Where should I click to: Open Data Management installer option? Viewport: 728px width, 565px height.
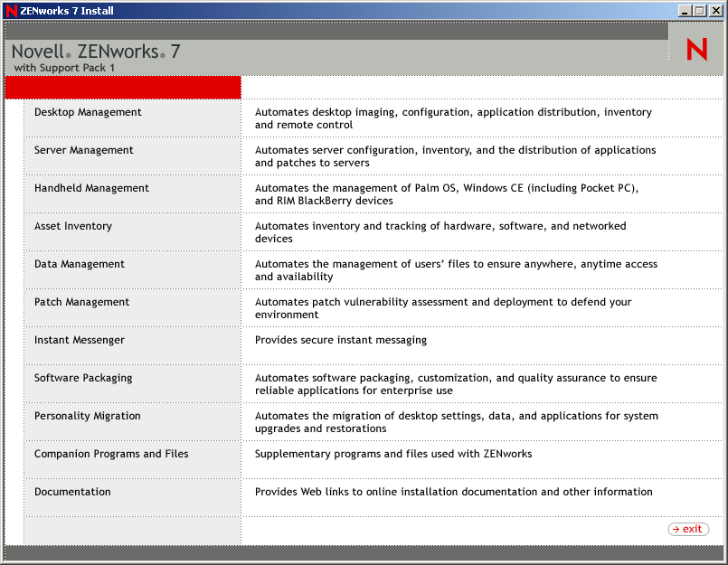(x=79, y=264)
